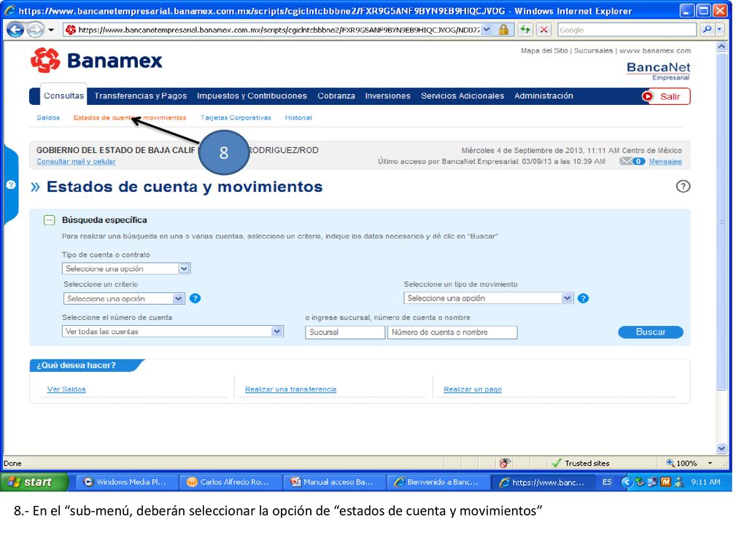Click the Consultar mail y celular link
The image size is (747, 560).
point(76,161)
